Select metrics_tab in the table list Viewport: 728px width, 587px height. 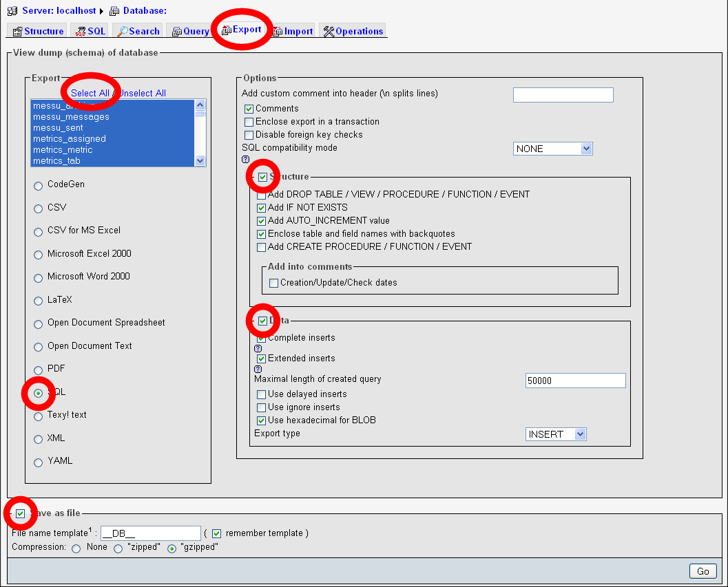tap(112, 160)
